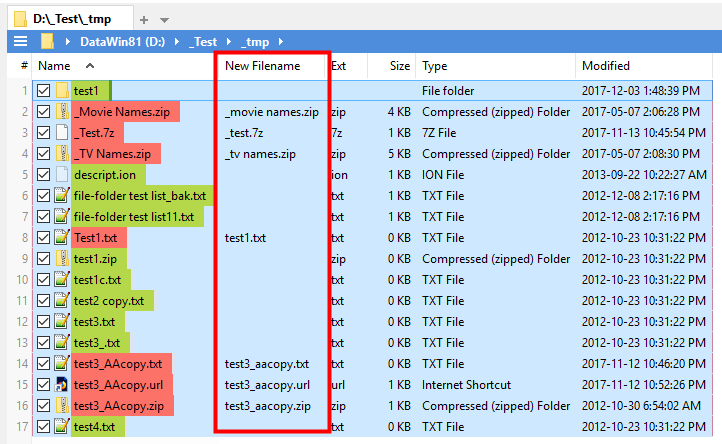Screen dimensions: 722x444
Task: Navigate to _tmp in the breadcrumb
Action: tap(255, 41)
